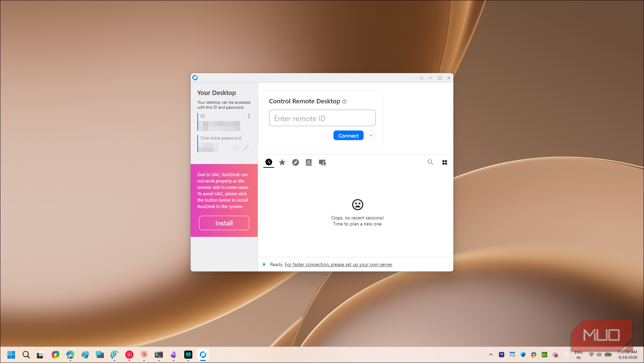Click the Connect button
Image resolution: width=644 pixels, height=363 pixels.
348,136
